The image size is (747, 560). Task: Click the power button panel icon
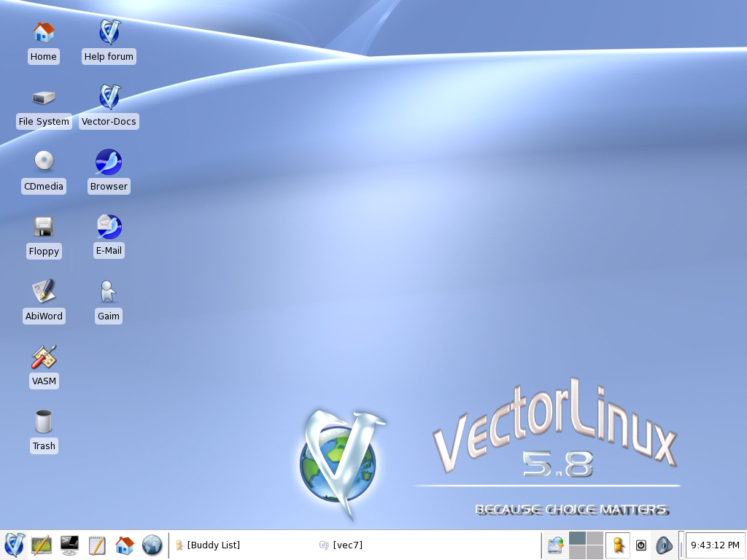(x=641, y=545)
